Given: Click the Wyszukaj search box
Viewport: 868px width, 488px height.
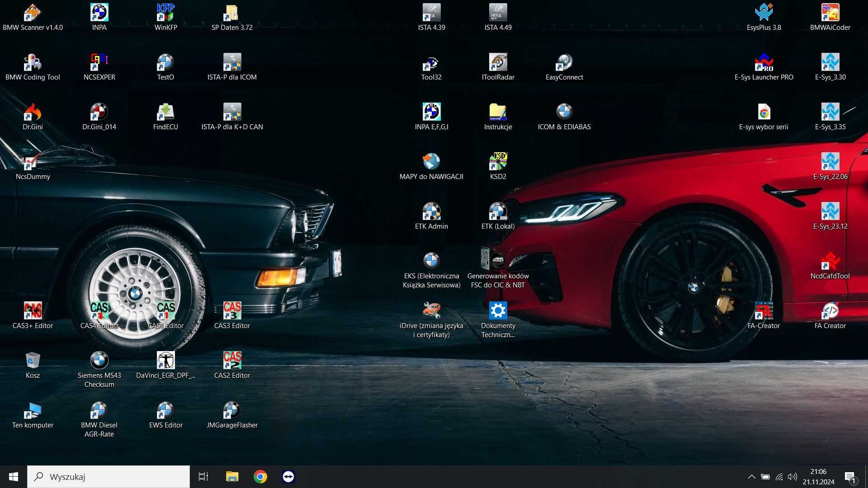Looking at the screenshot, I should point(108,477).
